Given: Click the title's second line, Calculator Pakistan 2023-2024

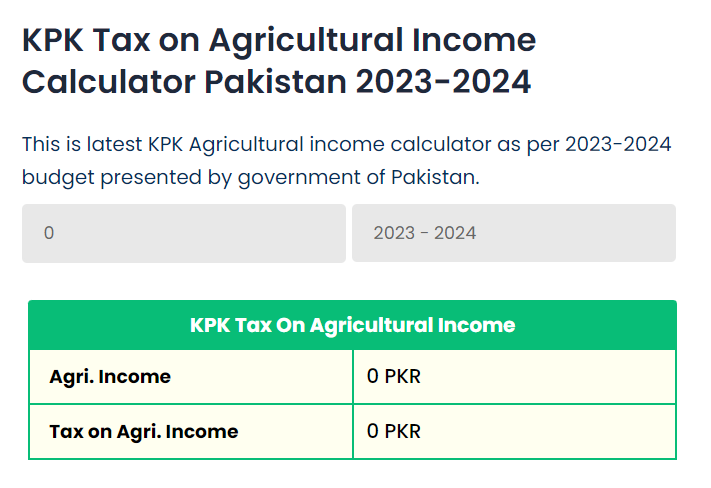Looking at the screenshot, I should point(276,82).
